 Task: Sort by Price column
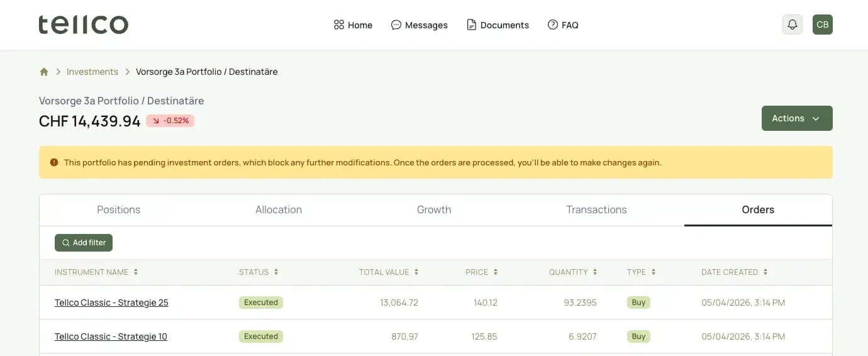coord(482,272)
